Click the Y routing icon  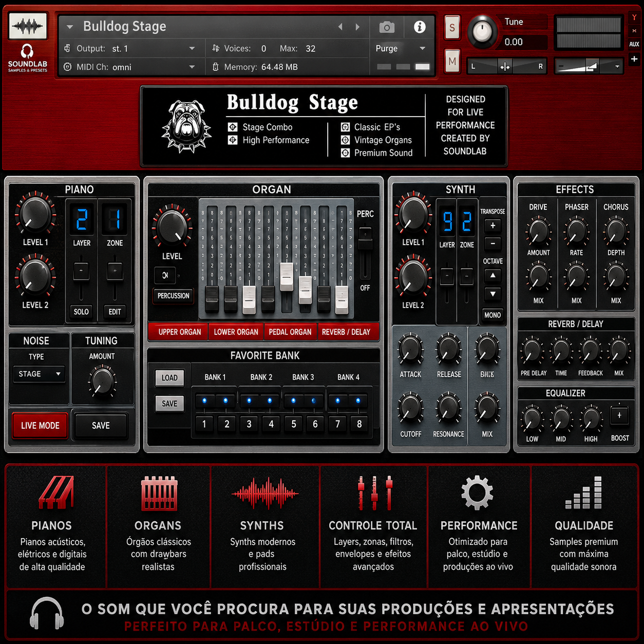(x=634, y=17)
